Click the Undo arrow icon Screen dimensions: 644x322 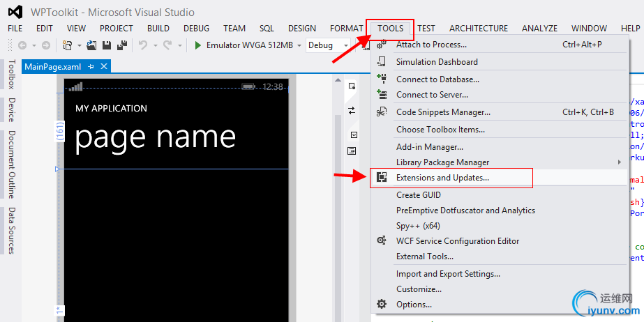coord(143,45)
